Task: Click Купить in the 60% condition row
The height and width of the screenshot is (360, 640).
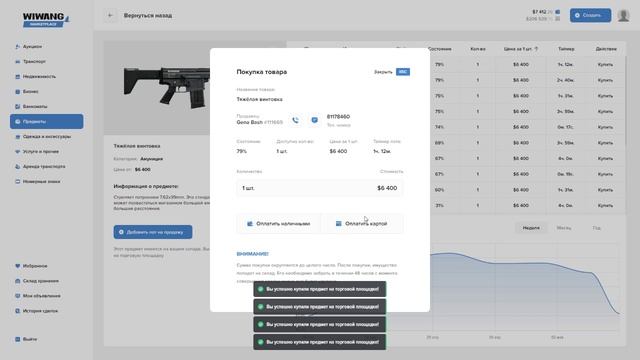Action: tap(605, 190)
